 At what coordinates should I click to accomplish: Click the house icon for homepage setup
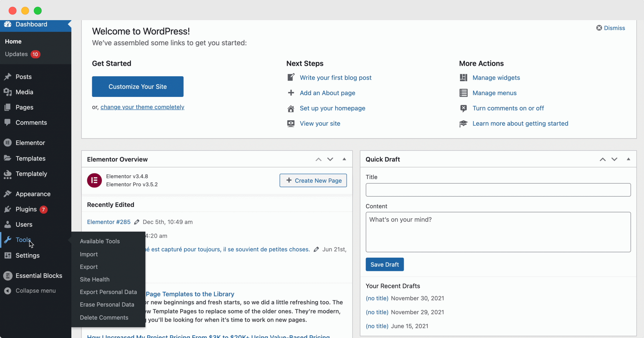point(291,108)
